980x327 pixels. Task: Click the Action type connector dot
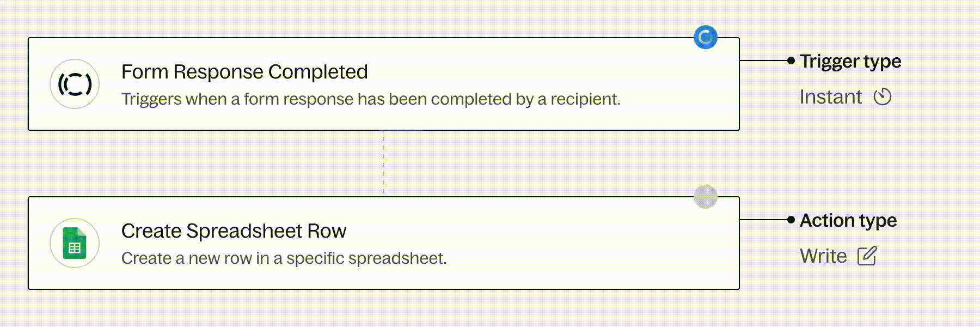[791, 220]
